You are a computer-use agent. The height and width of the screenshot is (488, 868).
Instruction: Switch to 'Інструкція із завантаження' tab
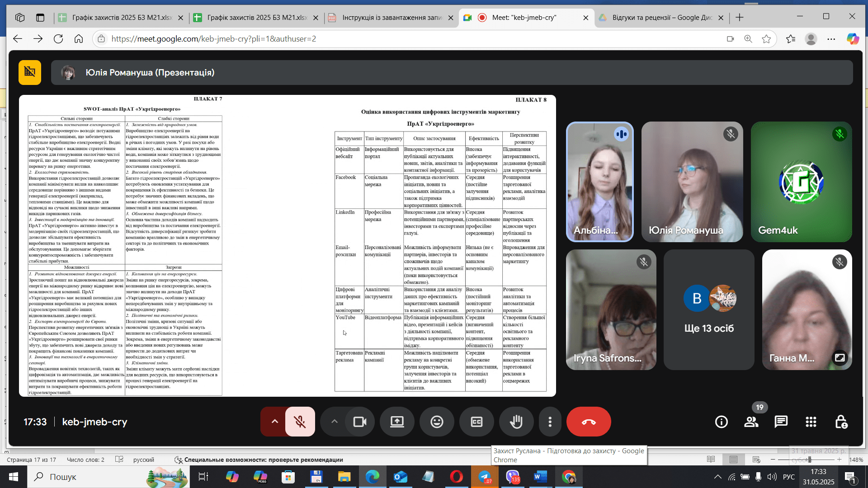[391, 18]
